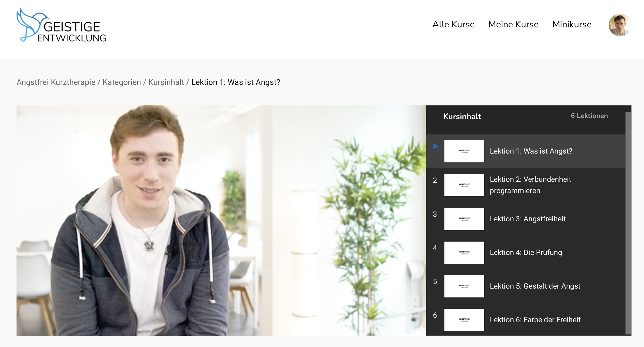Open the Minikurse menu item
The width and height of the screenshot is (644, 347).
[572, 25]
